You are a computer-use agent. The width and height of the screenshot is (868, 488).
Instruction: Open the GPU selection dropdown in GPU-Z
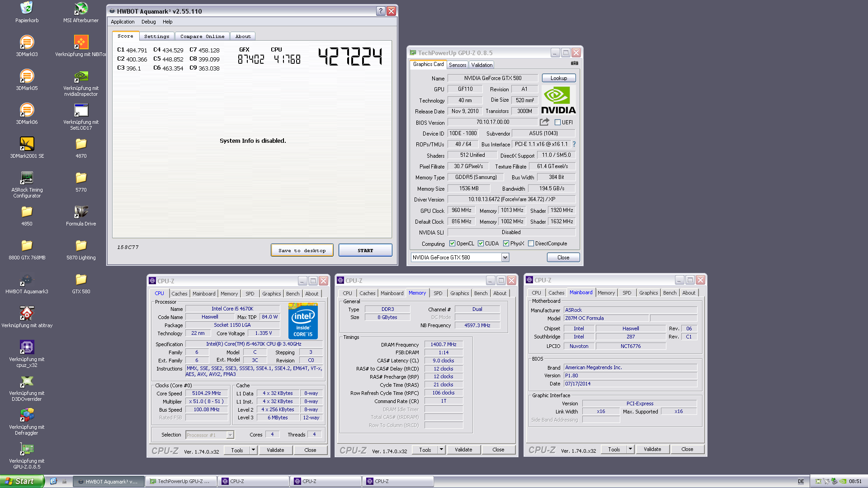(505, 258)
